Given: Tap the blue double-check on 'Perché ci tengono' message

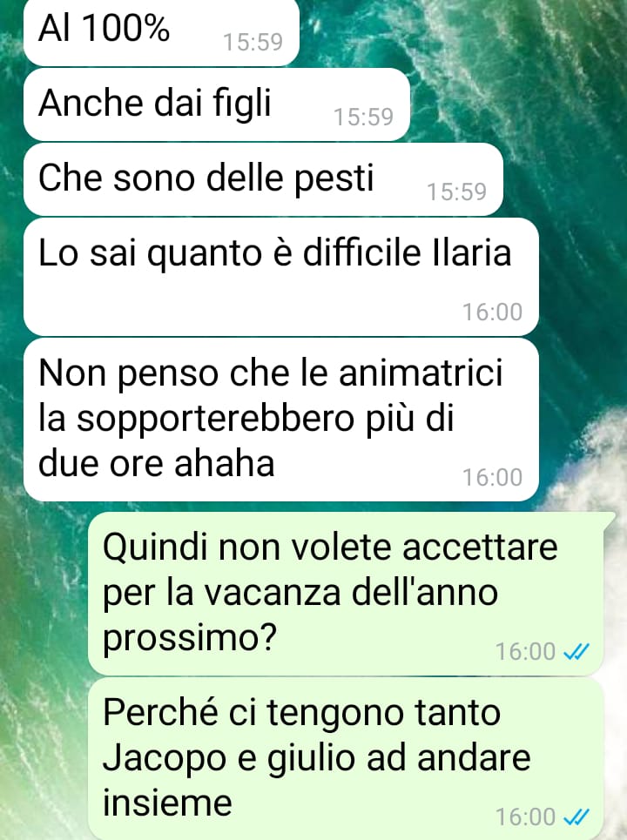Looking at the screenshot, I should [576, 817].
